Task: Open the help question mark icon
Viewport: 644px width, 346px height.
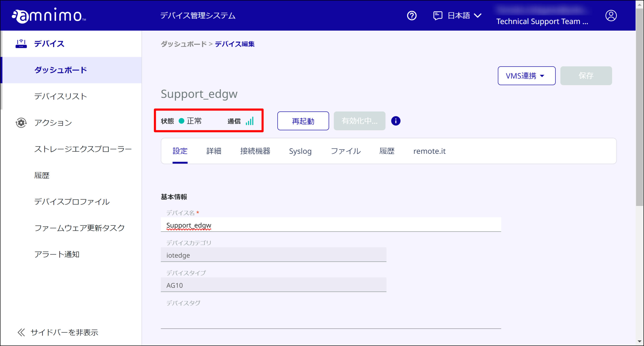Action: coord(412,16)
